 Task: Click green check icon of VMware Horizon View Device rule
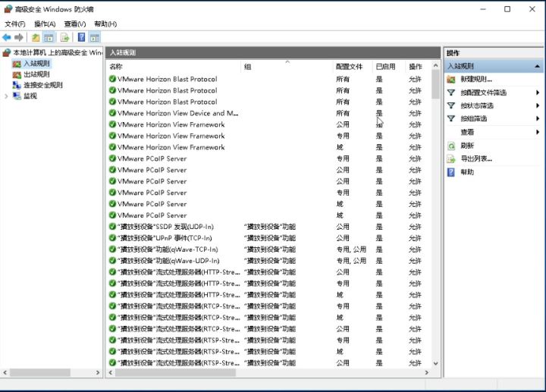pos(112,113)
